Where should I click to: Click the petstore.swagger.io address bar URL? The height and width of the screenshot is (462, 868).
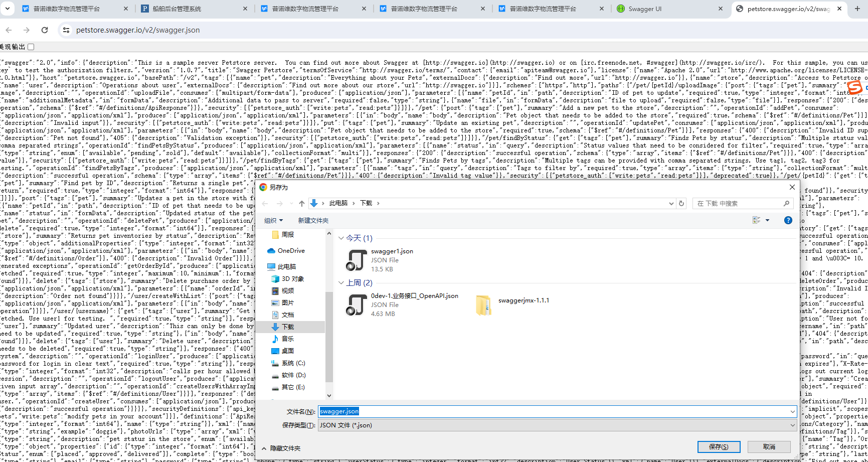pyautogui.click(x=138, y=30)
